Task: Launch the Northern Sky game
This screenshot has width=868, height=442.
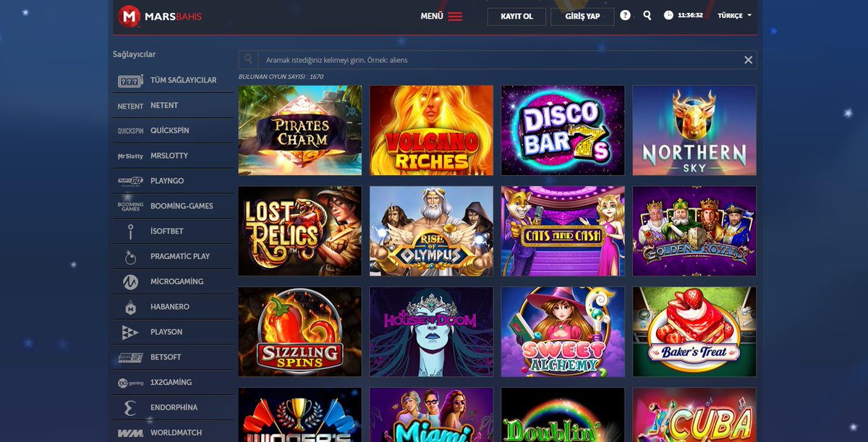Action: pyautogui.click(x=694, y=130)
